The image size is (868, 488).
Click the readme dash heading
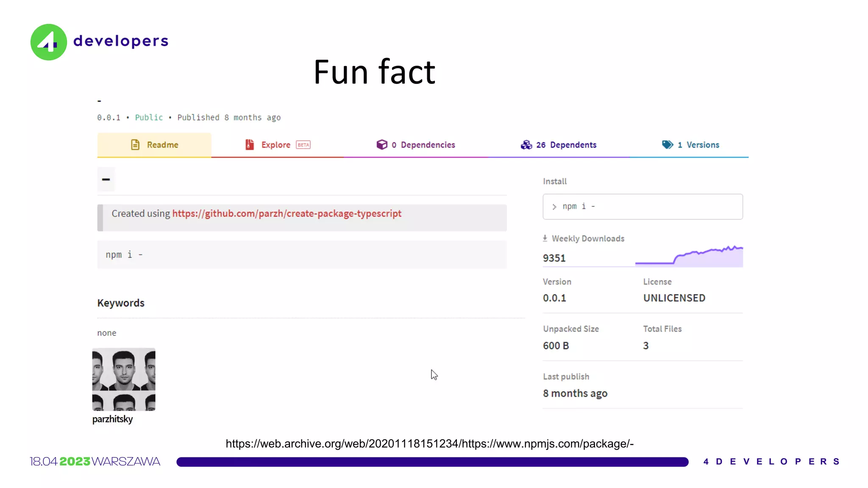106,179
